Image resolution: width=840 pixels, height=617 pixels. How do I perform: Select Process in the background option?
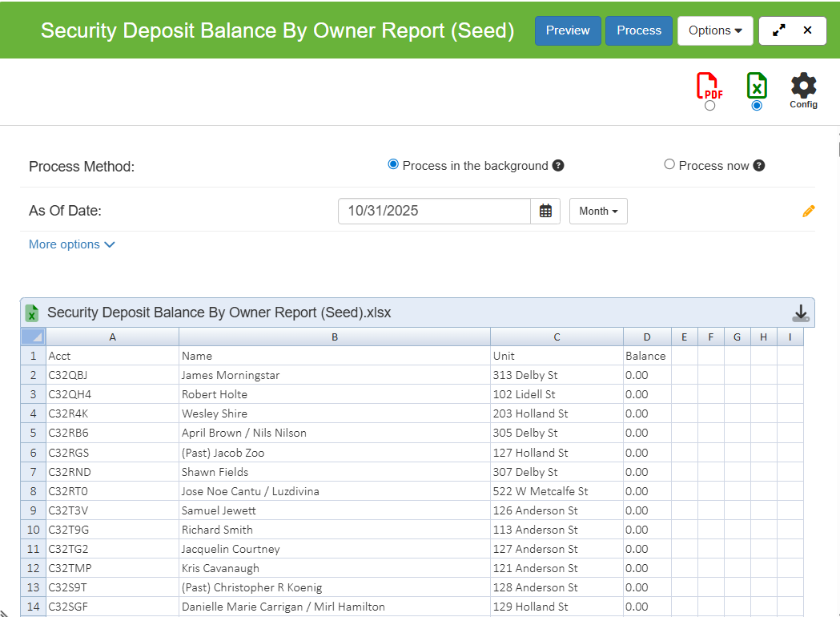click(393, 165)
